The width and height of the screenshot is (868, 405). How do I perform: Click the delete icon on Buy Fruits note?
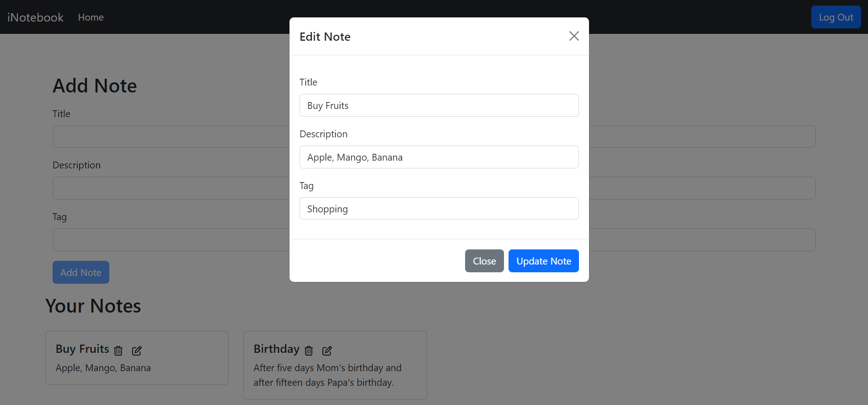[118, 351]
